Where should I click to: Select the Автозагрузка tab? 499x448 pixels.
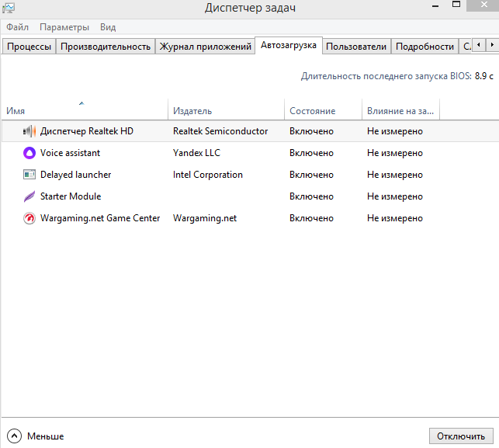coord(289,45)
